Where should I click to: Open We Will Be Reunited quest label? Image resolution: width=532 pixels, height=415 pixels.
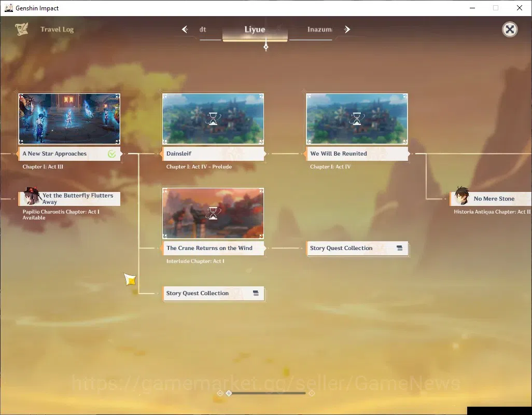(357, 154)
